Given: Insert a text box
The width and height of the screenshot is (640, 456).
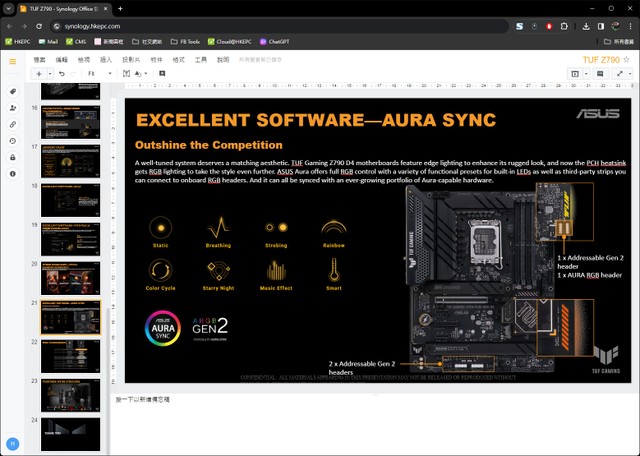Looking at the screenshot, I should coord(126,74).
